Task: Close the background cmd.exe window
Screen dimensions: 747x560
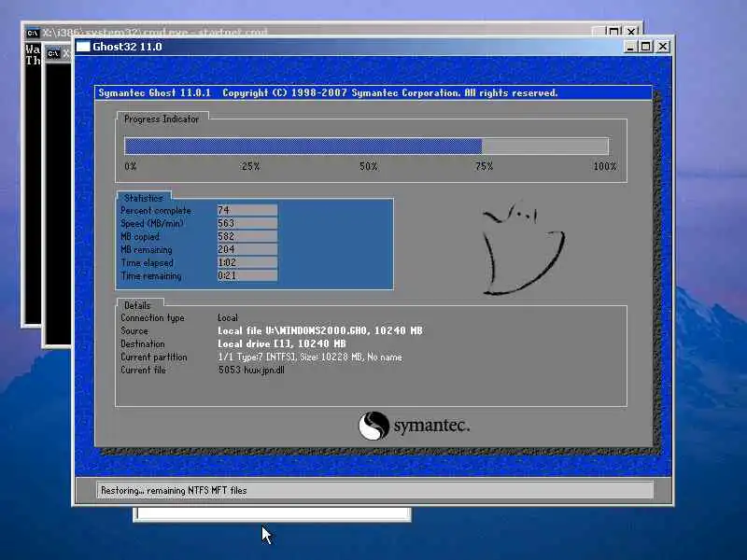Action: click(x=632, y=32)
